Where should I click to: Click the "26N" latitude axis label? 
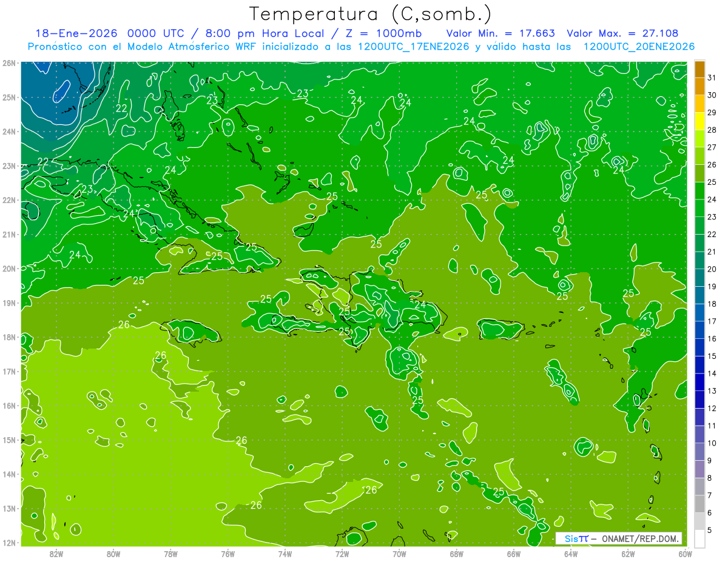click(9, 63)
